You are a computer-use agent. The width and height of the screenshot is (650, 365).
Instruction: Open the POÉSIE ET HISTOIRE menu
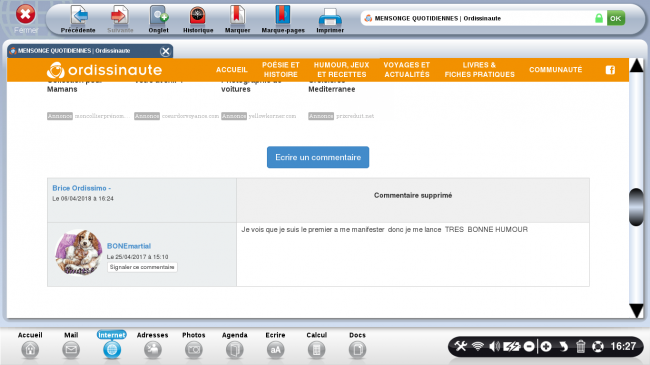(281, 70)
